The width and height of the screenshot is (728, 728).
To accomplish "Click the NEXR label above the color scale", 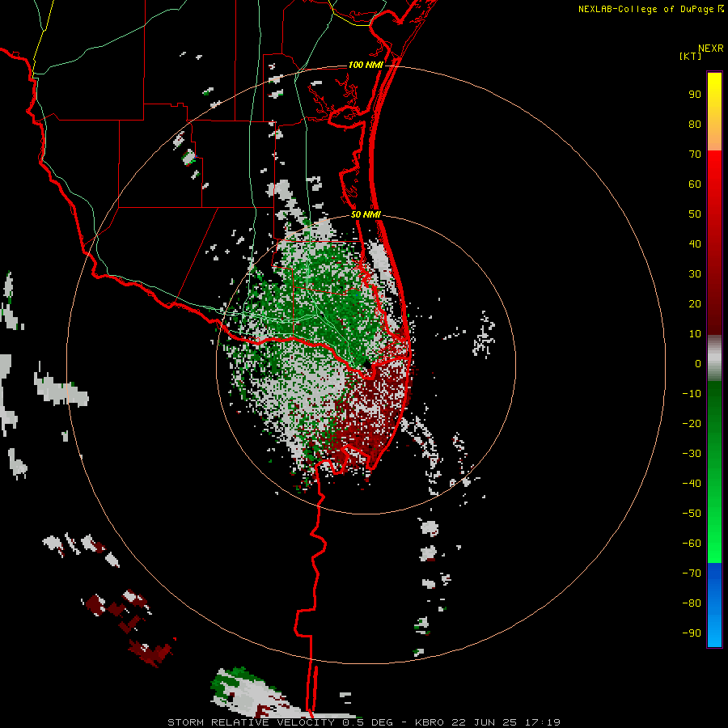I will click(x=711, y=49).
